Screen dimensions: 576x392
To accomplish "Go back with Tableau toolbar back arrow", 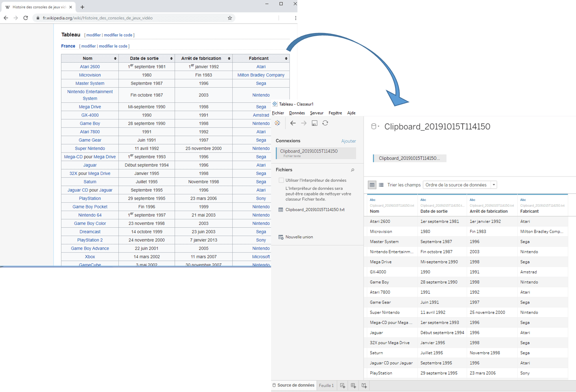I will point(293,123).
